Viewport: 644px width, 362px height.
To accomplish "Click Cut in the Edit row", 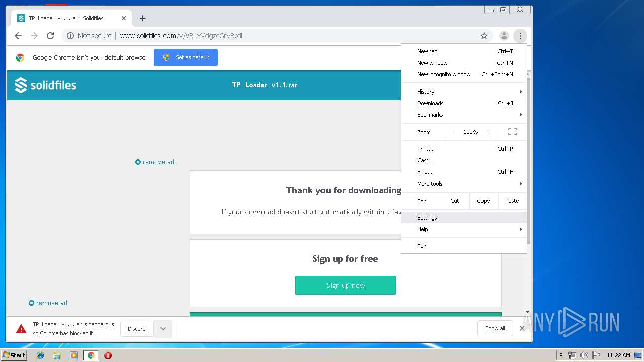I will (455, 201).
